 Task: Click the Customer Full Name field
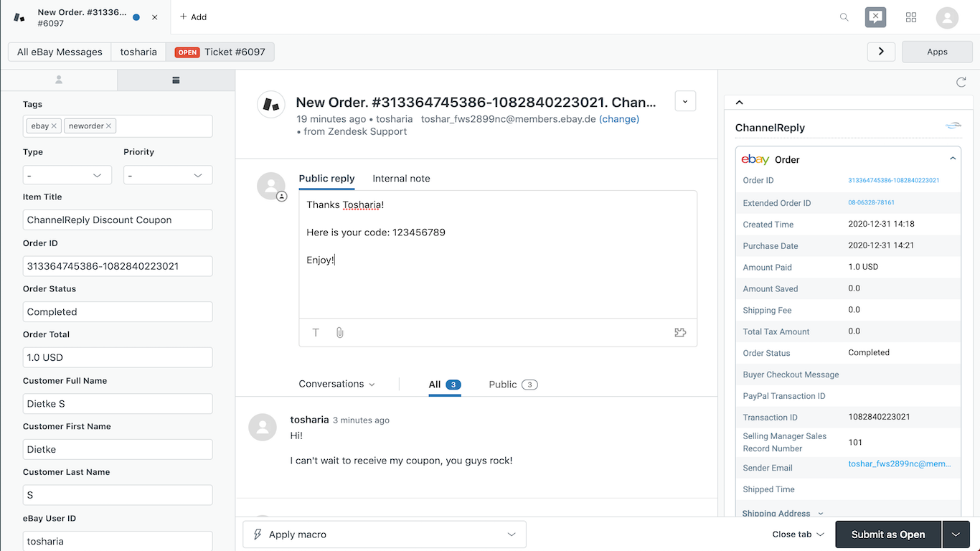[x=118, y=403]
